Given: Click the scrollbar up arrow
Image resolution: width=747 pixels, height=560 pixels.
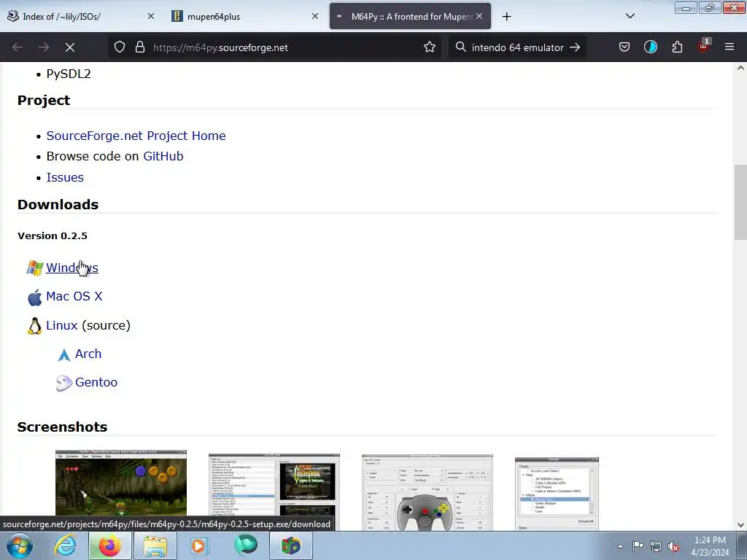Looking at the screenshot, I should pos(740,68).
